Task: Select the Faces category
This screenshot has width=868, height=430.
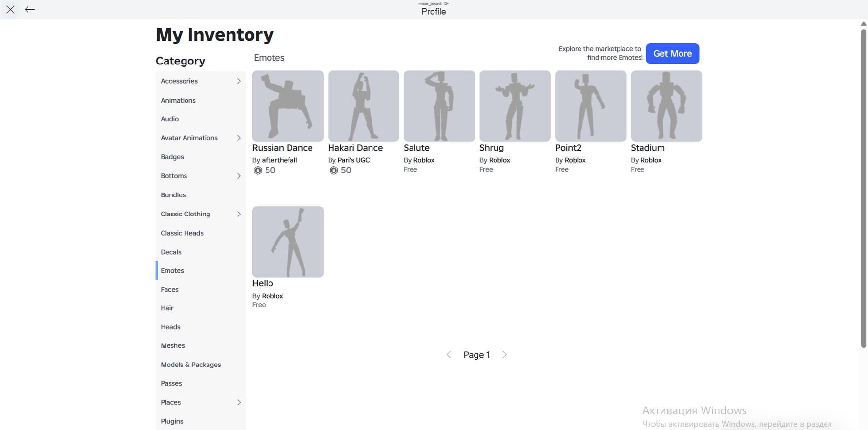Action: [169, 289]
